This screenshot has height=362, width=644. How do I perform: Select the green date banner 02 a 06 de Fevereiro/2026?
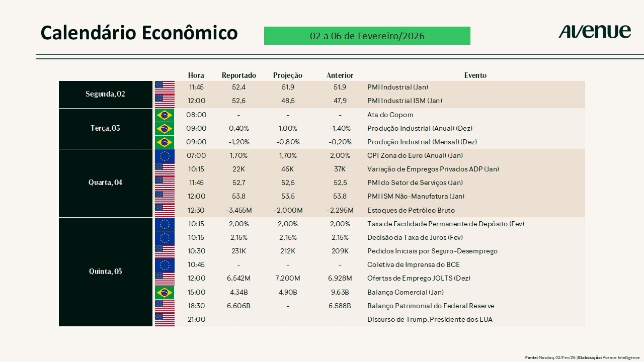[x=367, y=36]
